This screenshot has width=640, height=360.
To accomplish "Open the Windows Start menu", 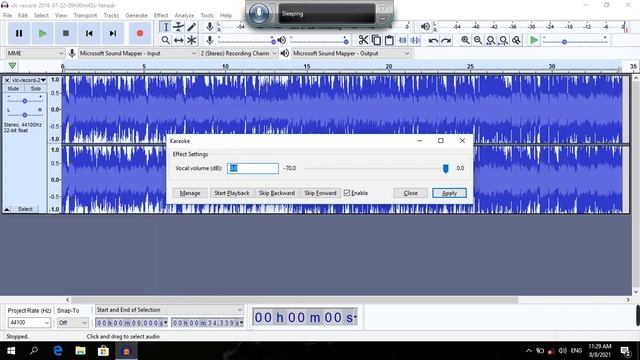I will [x=11, y=351].
